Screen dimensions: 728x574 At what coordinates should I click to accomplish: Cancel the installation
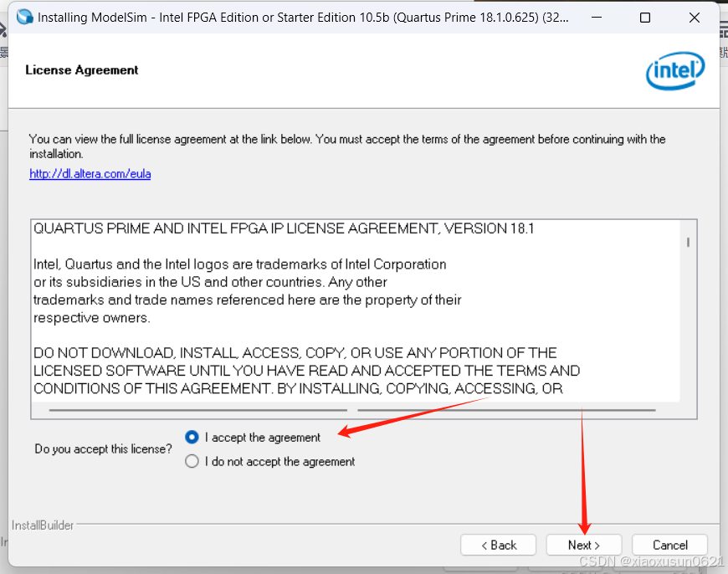coord(669,545)
